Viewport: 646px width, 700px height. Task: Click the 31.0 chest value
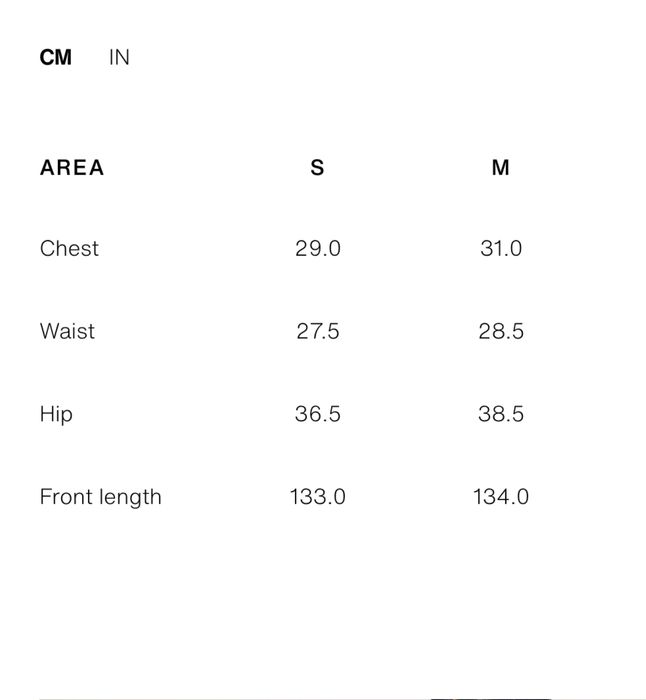tap(501, 249)
